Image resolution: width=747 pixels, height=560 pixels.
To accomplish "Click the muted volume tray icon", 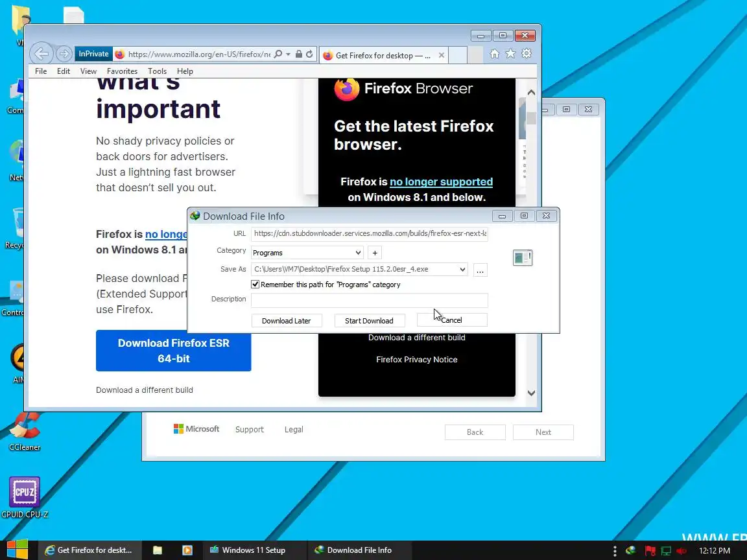I will [682, 551].
